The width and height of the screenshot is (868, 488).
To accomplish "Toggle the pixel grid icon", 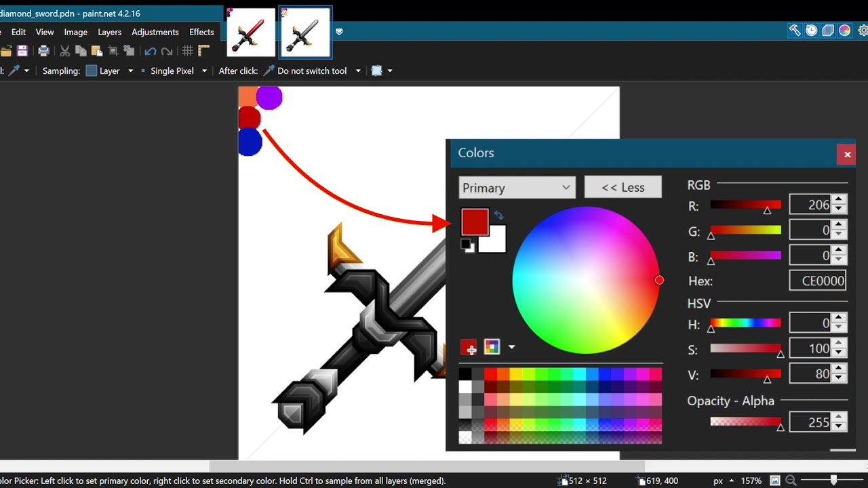I will click(x=188, y=51).
